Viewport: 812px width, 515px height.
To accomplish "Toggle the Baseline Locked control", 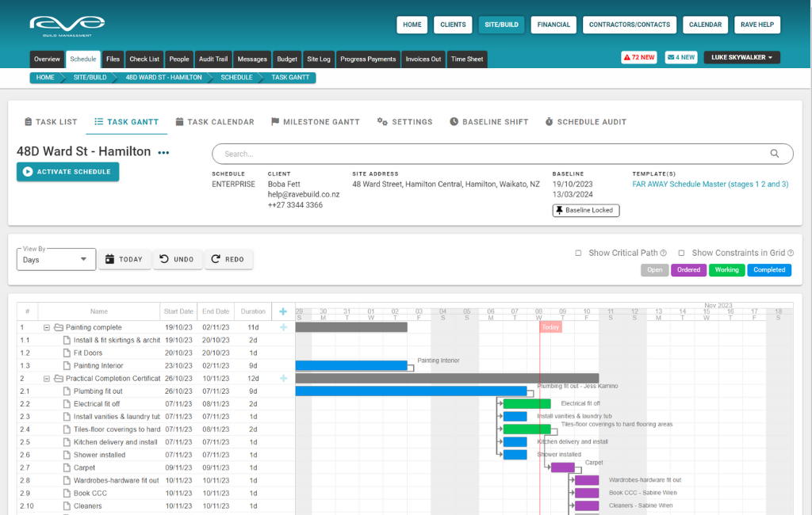I will [x=585, y=210].
